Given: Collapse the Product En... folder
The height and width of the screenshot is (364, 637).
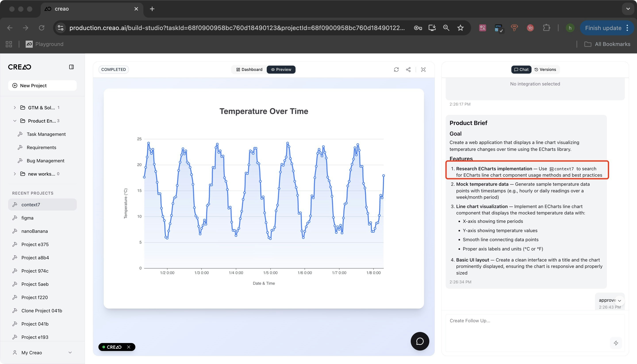Looking at the screenshot, I should tap(15, 121).
